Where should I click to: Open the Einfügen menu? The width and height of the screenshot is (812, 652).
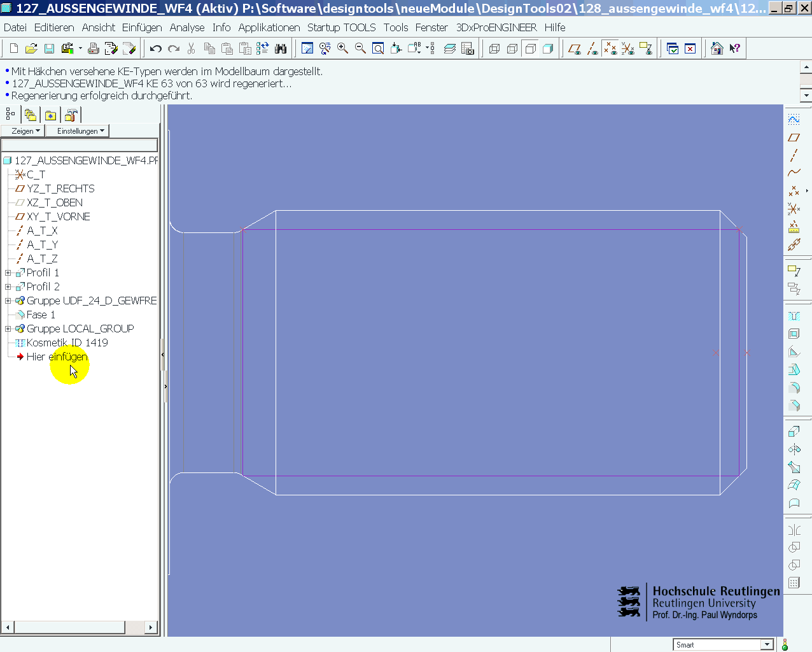[142, 27]
